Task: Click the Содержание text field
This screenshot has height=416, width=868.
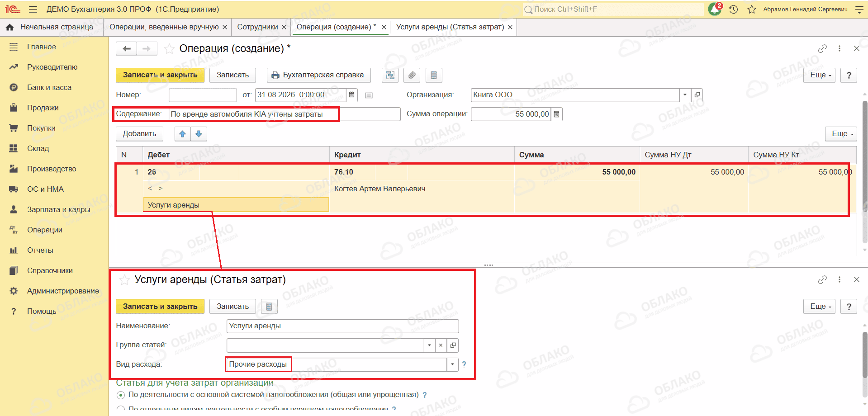Action: 285,114
